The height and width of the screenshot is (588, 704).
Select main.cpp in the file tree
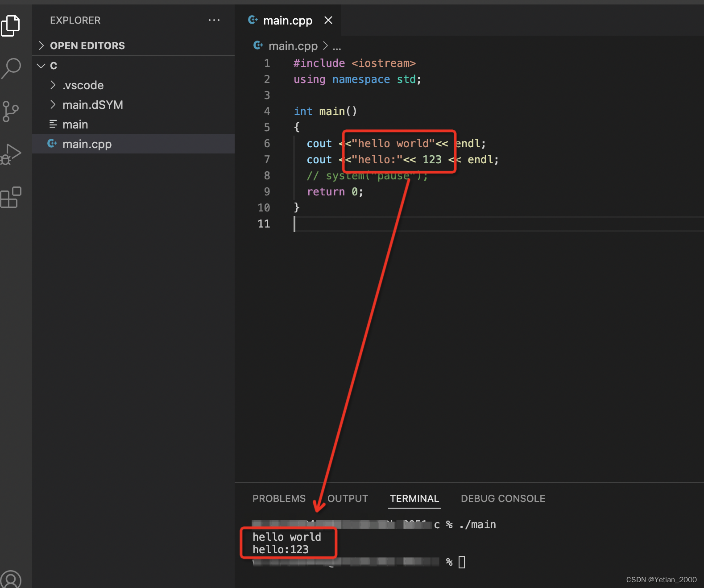[133, 144]
